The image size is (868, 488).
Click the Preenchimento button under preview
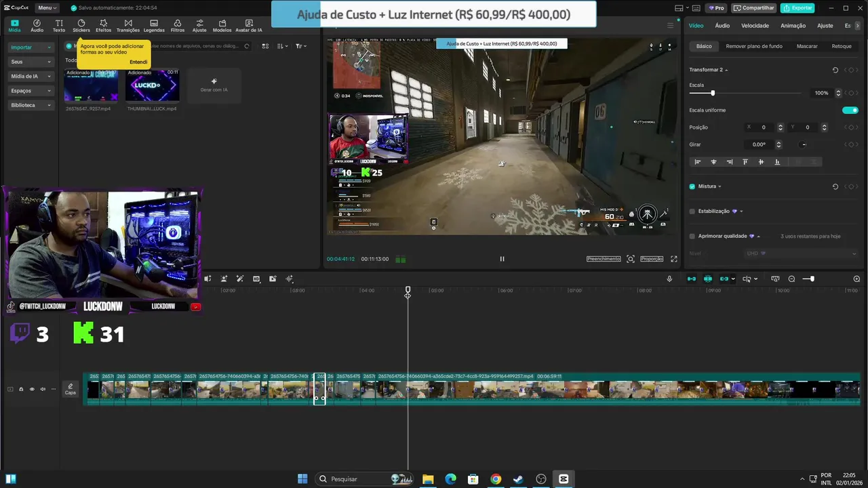click(x=604, y=259)
